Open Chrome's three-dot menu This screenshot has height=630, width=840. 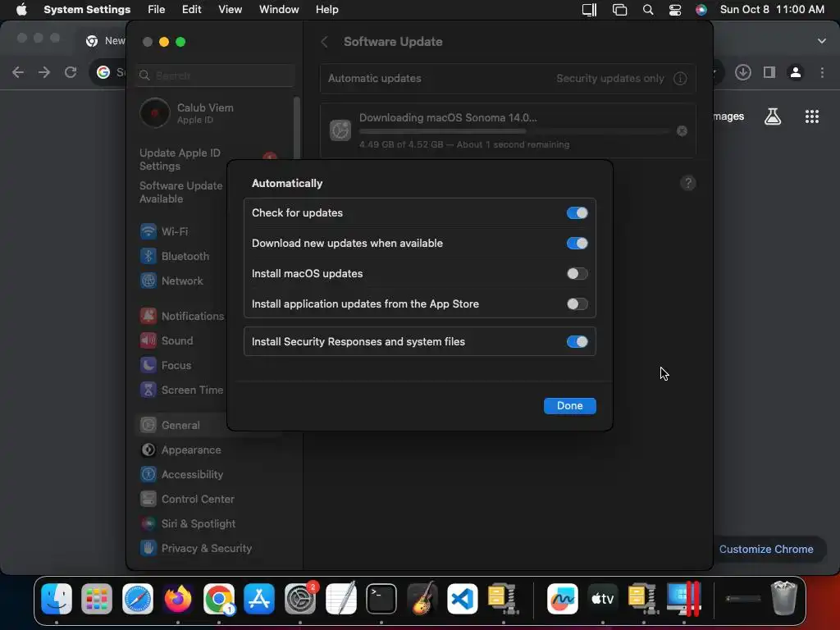pos(822,72)
